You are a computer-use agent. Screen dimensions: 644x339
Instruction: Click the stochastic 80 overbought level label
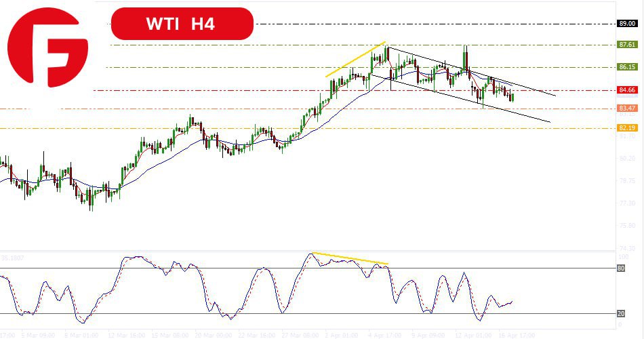[x=621, y=268]
